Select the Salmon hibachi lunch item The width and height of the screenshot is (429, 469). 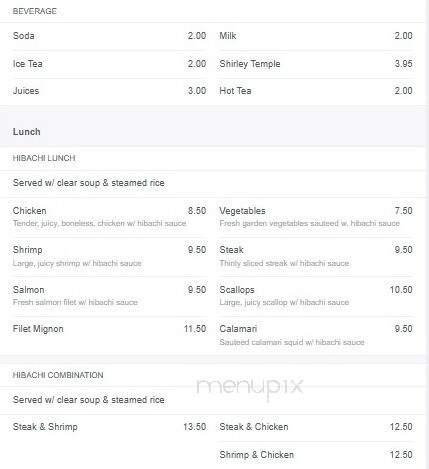coord(109,296)
